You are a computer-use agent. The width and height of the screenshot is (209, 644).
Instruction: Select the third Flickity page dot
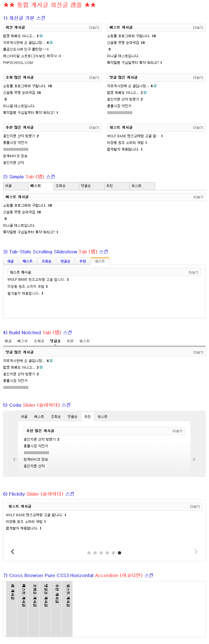101,553
